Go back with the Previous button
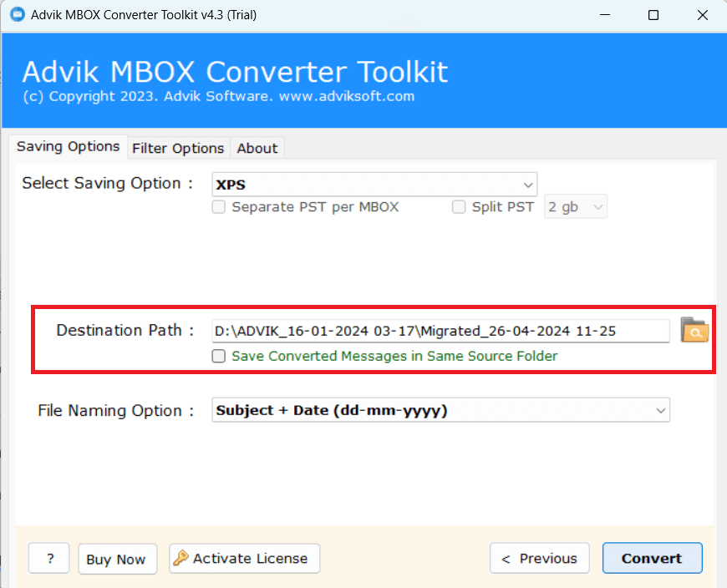This screenshot has width=727, height=588. click(539, 559)
